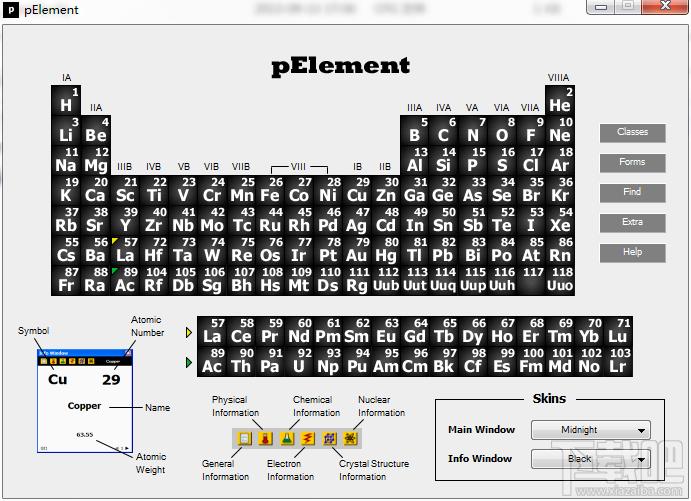The width and height of the screenshot is (691, 501).
Task: Select the Francium (Fr) element tile
Action: tap(66, 280)
